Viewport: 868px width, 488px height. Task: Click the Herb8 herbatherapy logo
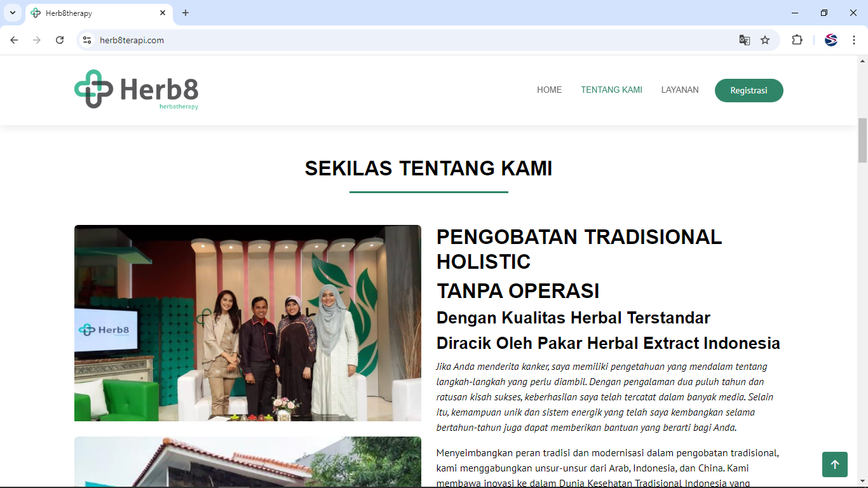[x=136, y=90]
